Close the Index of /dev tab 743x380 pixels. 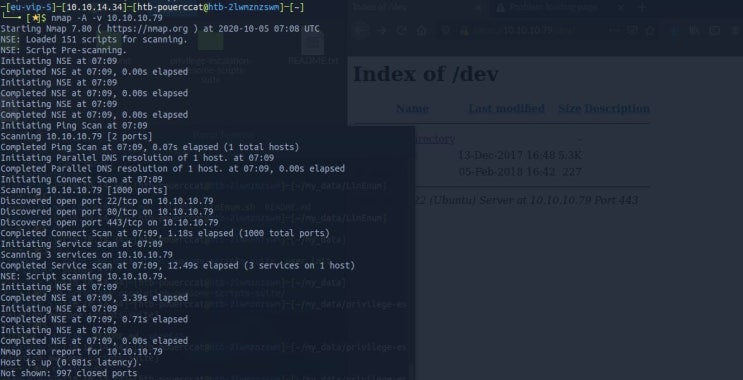pos(478,8)
